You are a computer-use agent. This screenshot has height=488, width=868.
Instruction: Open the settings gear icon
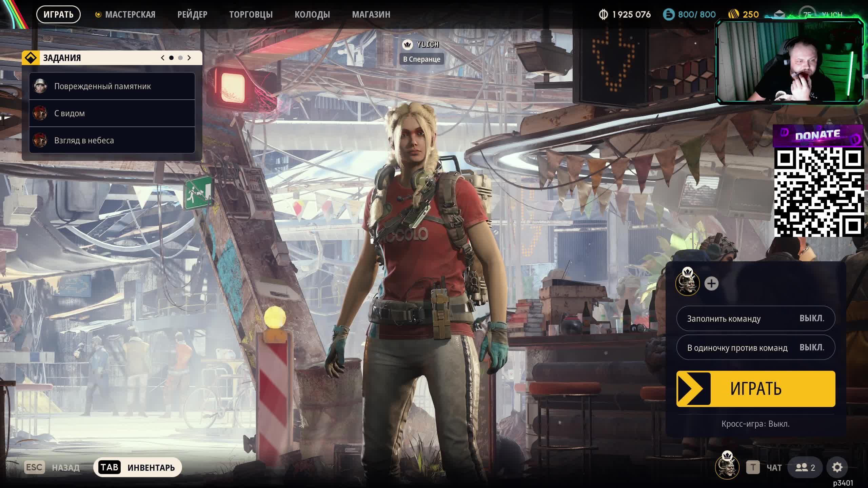point(837,467)
